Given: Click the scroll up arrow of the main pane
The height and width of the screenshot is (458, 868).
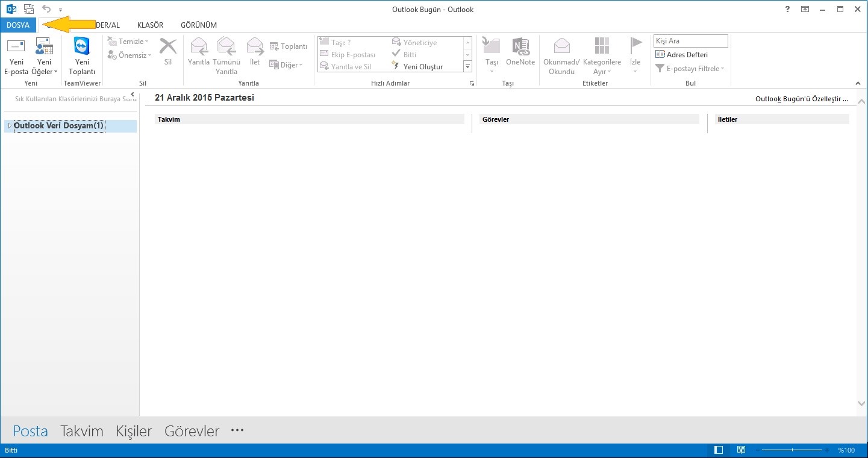Looking at the screenshot, I should coord(861,101).
